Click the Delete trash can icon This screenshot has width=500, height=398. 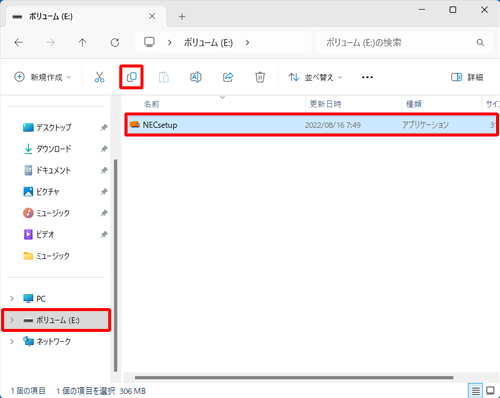[260, 77]
